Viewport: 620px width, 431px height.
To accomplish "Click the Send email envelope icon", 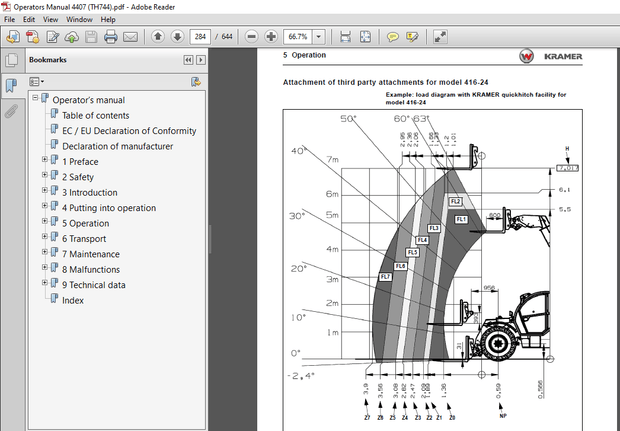I will click(x=130, y=37).
